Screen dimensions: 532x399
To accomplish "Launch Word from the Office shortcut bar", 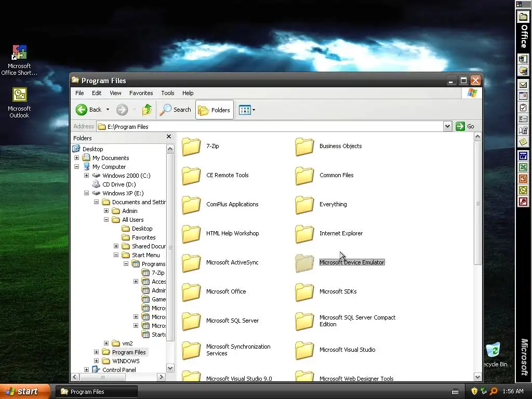I will (523, 156).
